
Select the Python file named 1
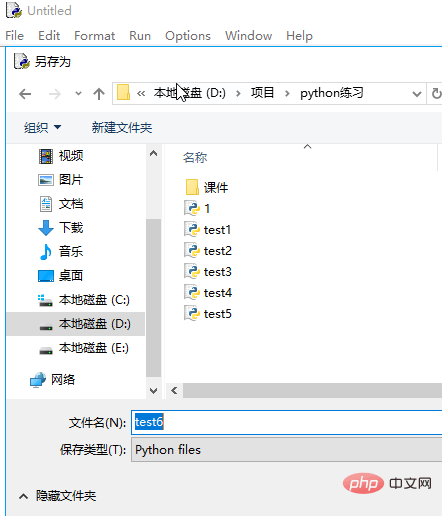coord(207,208)
